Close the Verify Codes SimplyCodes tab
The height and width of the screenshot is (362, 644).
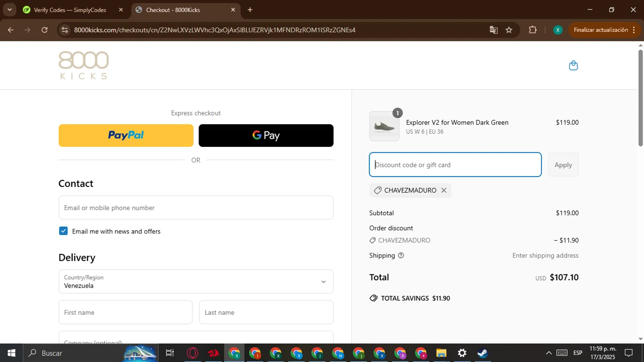(x=121, y=10)
